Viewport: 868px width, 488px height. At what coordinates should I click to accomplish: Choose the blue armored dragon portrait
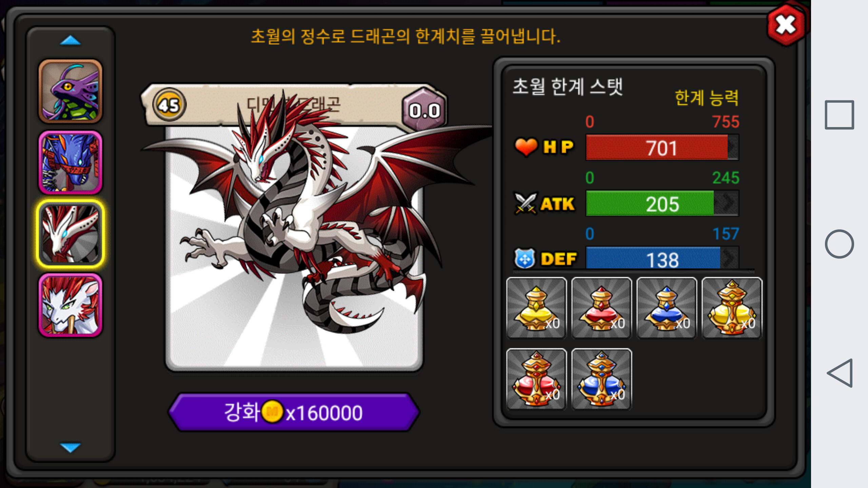pos(71,163)
